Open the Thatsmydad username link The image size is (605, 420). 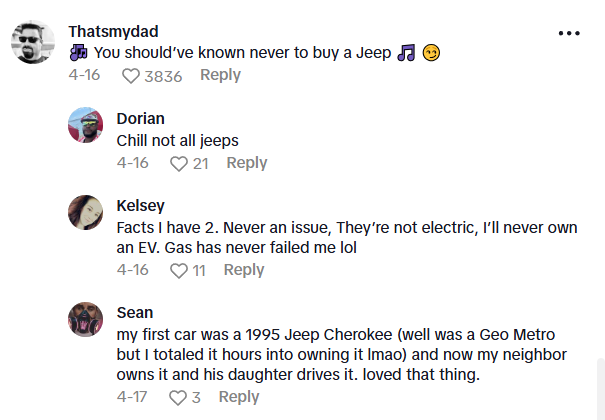(x=113, y=31)
